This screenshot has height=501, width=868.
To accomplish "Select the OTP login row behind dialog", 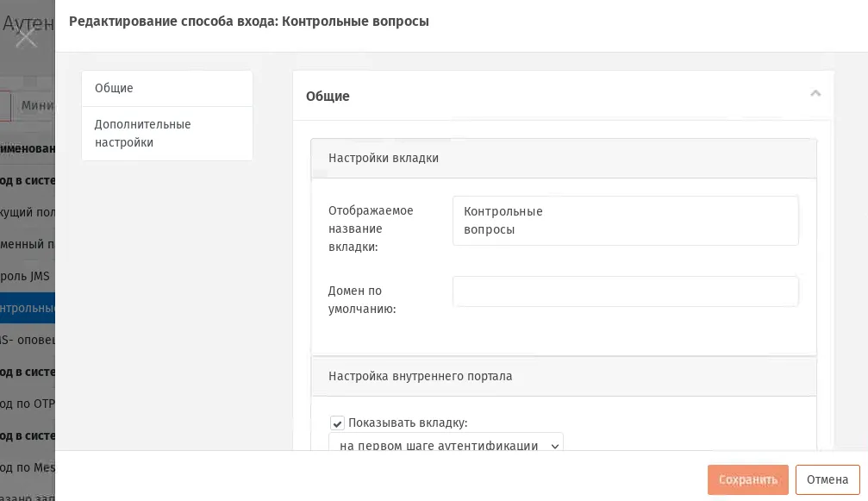I will pos(28,404).
